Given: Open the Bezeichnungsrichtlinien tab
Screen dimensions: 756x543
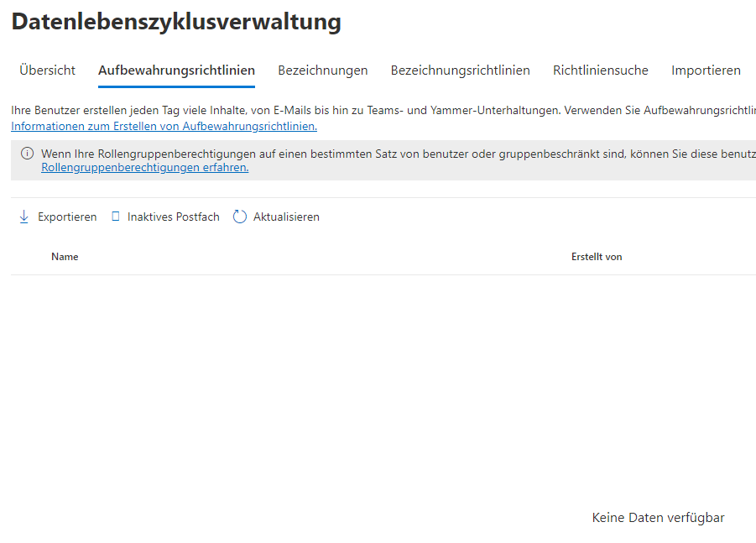Looking at the screenshot, I should pos(460,70).
